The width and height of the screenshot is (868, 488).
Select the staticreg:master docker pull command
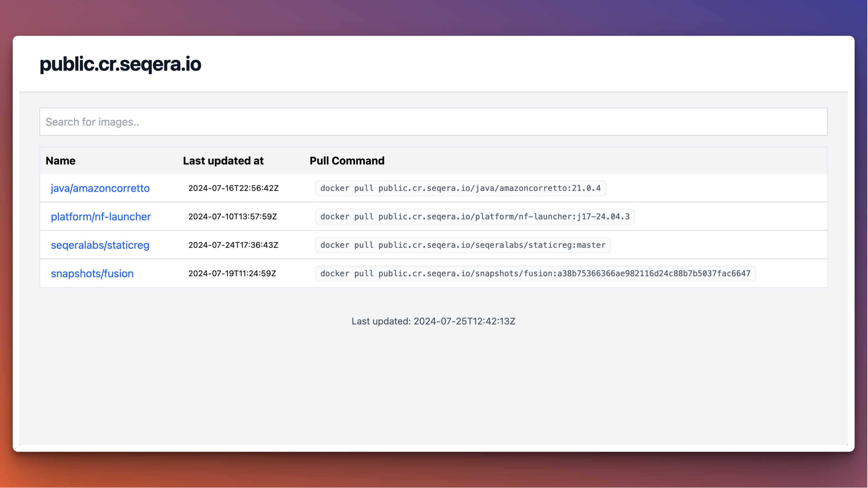(x=463, y=245)
